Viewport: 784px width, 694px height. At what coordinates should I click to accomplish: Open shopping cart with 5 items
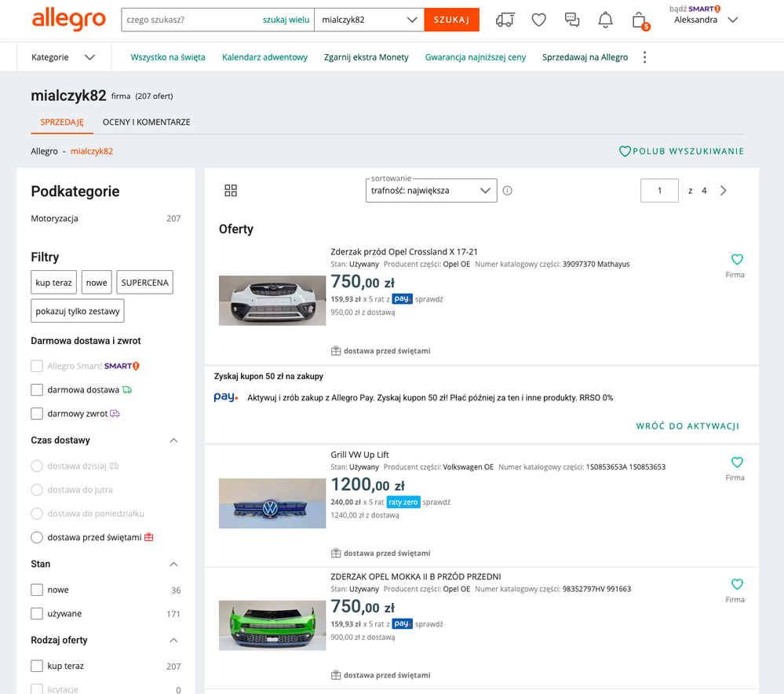pos(640,20)
